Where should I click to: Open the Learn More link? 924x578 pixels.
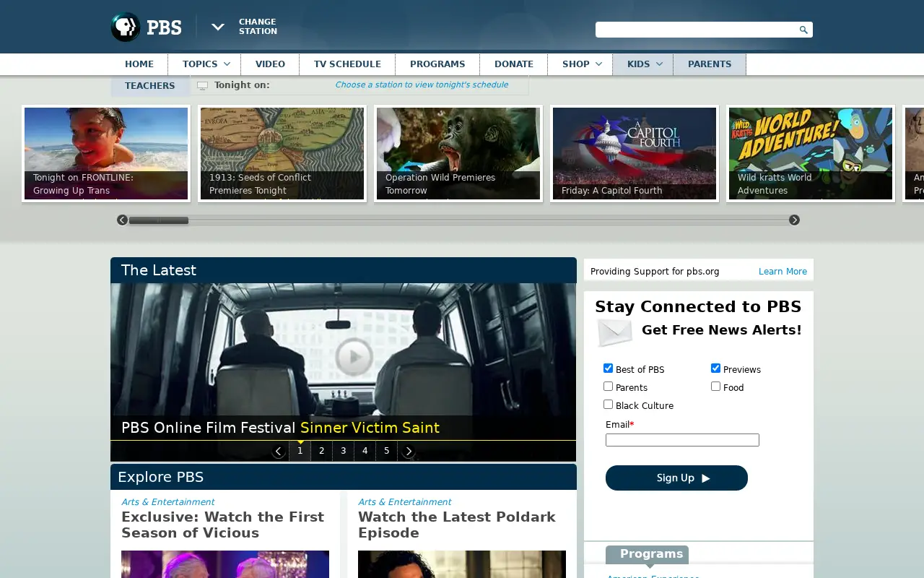783,272
